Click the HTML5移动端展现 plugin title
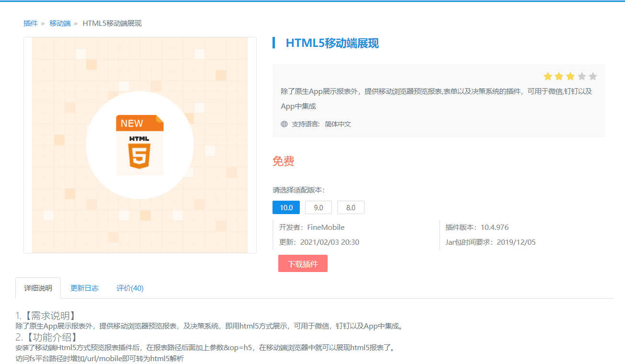The image size is (625, 364). [332, 43]
